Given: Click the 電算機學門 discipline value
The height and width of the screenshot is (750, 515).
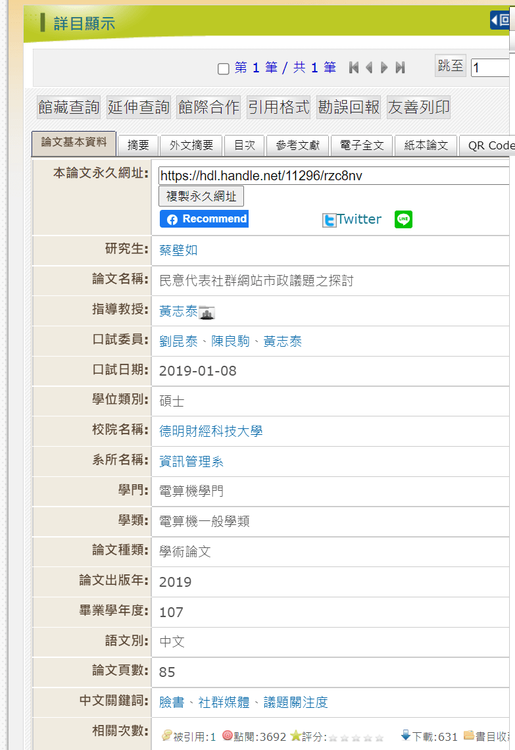Looking at the screenshot, I should [191, 491].
